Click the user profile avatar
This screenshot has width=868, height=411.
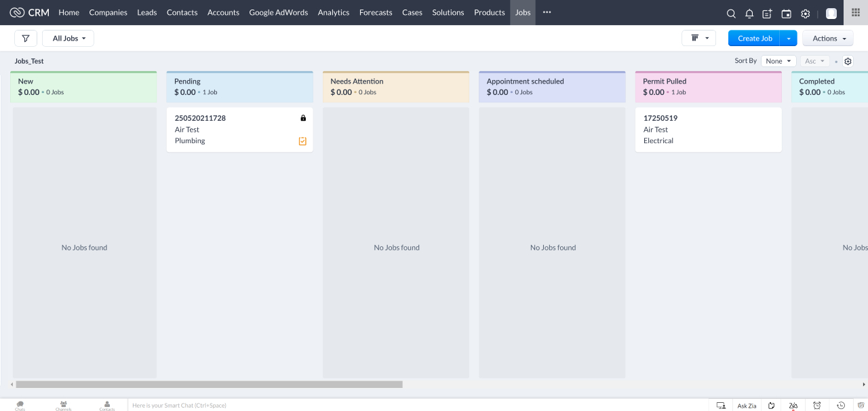point(831,13)
